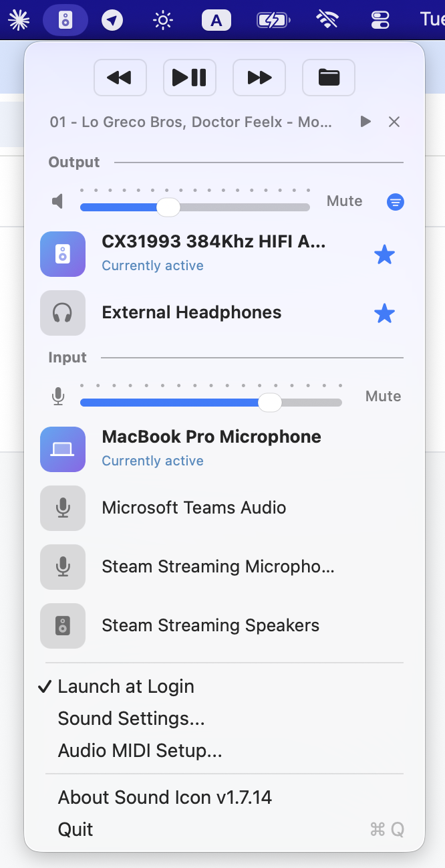The image size is (445, 868).
Task: Select Steam Streaming Speakers icon
Action: tap(63, 626)
